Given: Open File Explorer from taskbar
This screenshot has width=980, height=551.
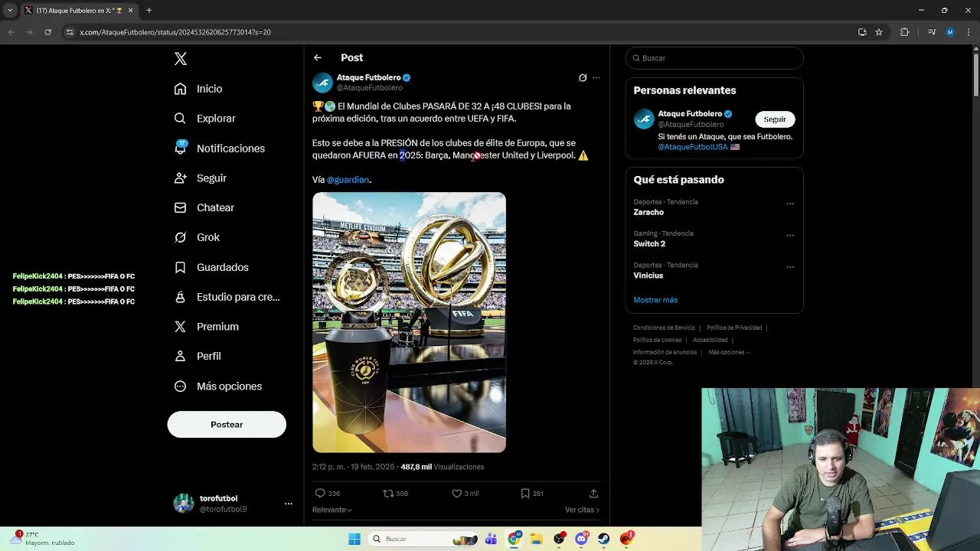Looking at the screenshot, I should point(537,539).
